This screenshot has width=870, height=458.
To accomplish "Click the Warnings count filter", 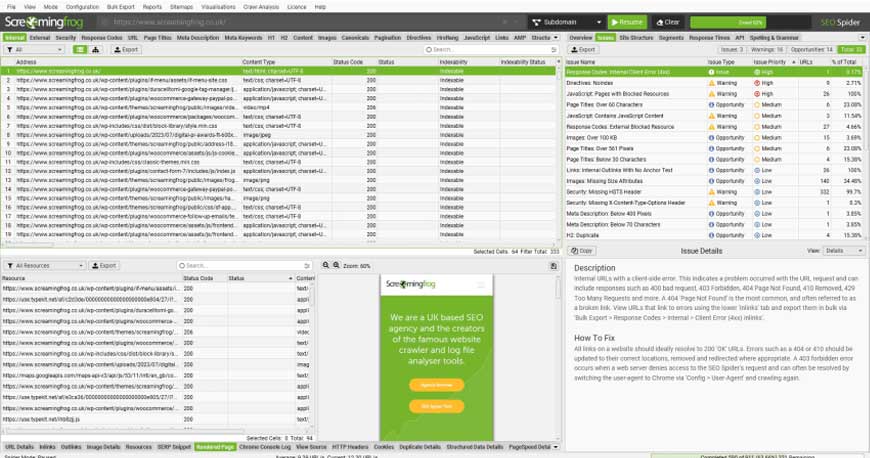I will pos(766,49).
